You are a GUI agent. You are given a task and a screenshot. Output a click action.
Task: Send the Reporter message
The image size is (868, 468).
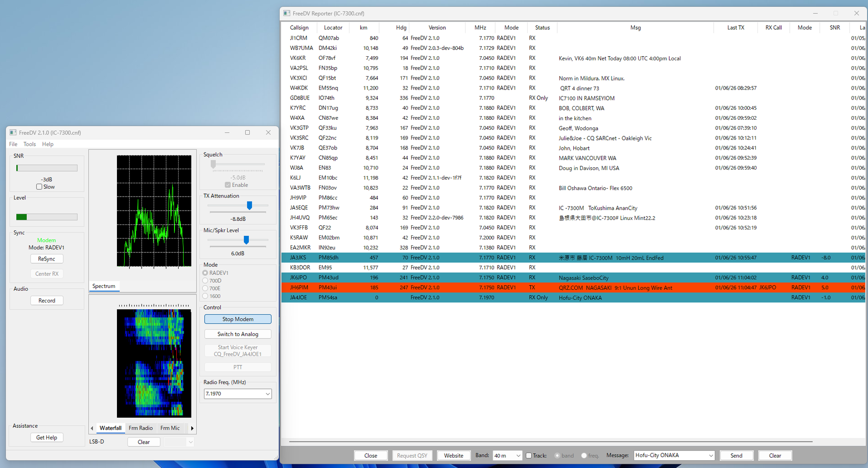click(736, 456)
